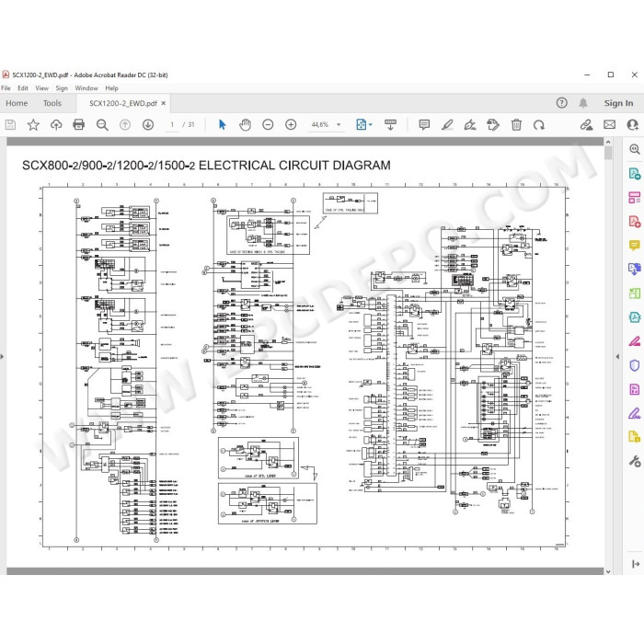Print the document using printer icon
644x644 pixels.
pyautogui.click(x=78, y=124)
